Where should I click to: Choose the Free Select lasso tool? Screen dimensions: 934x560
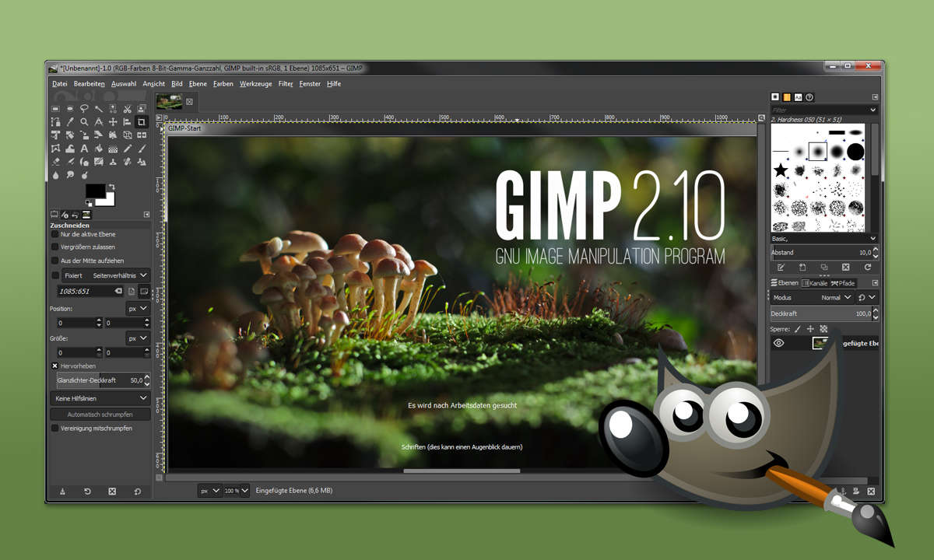84,109
